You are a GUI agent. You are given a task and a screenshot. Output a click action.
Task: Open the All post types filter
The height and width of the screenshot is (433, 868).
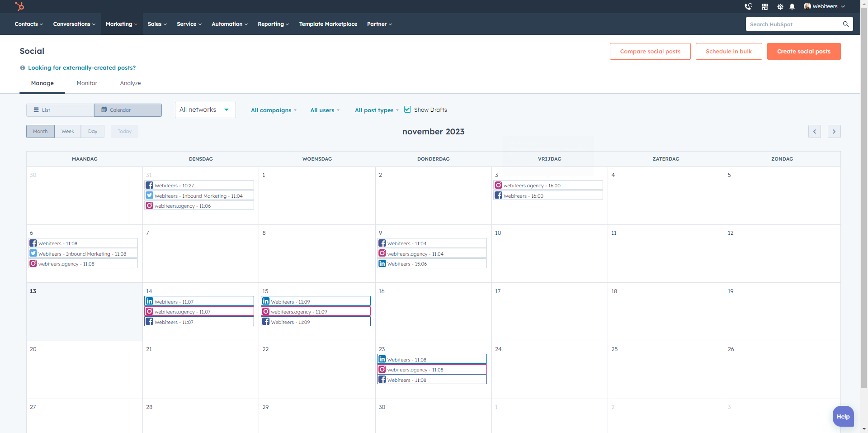377,110
